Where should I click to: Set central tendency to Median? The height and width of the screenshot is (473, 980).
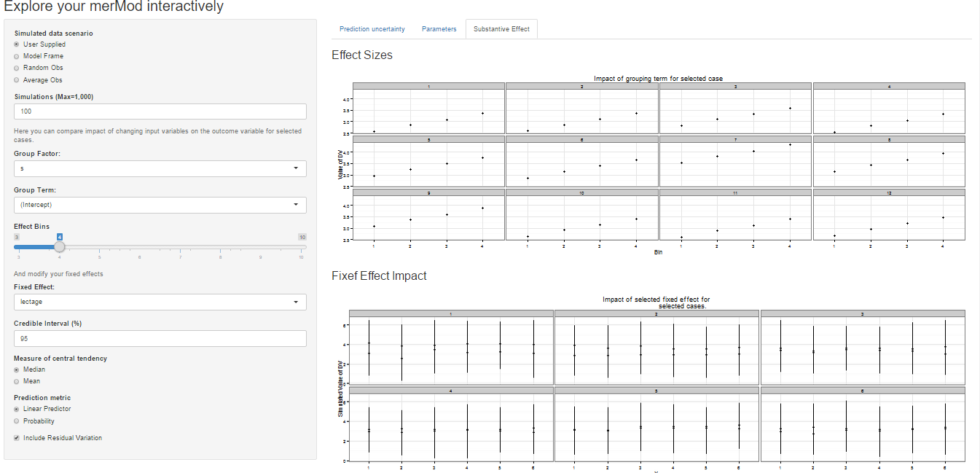[17, 370]
